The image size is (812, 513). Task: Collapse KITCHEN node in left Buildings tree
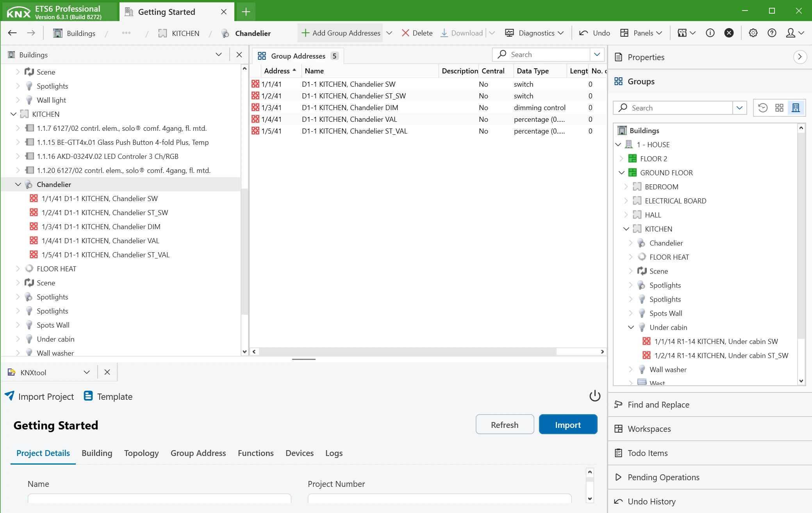[x=13, y=114]
